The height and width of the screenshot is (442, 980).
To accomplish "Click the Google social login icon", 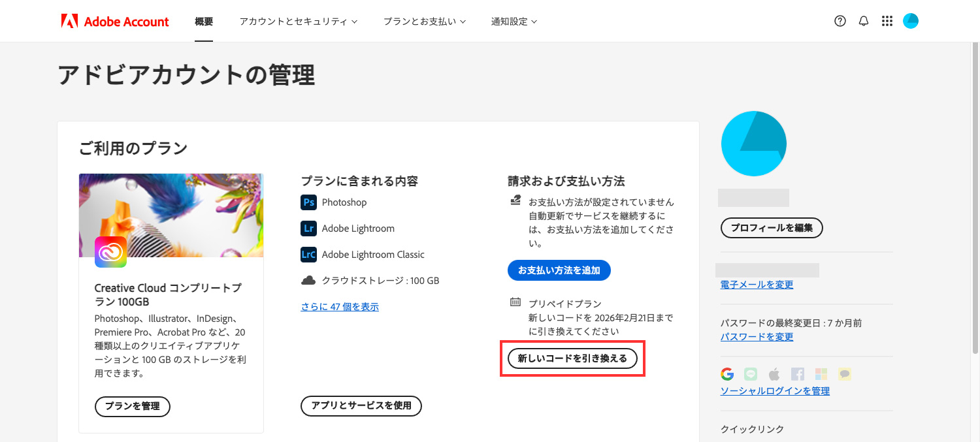I will pyautogui.click(x=727, y=374).
